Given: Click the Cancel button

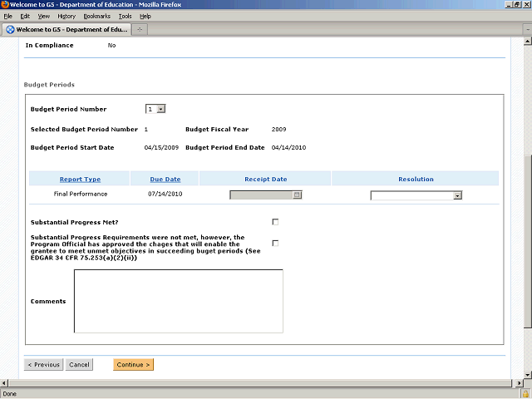Looking at the screenshot, I should tap(79, 365).
